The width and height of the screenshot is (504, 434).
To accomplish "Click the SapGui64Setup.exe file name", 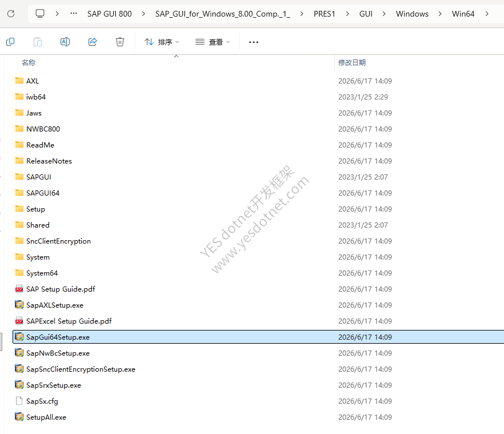I will tap(58, 337).
